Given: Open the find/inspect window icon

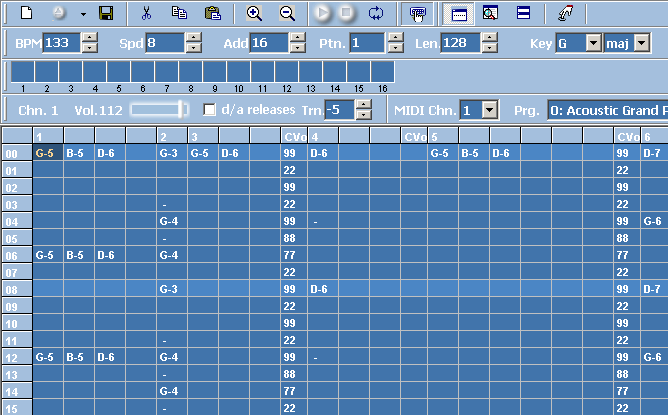Looking at the screenshot, I should (x=490, y=13).
